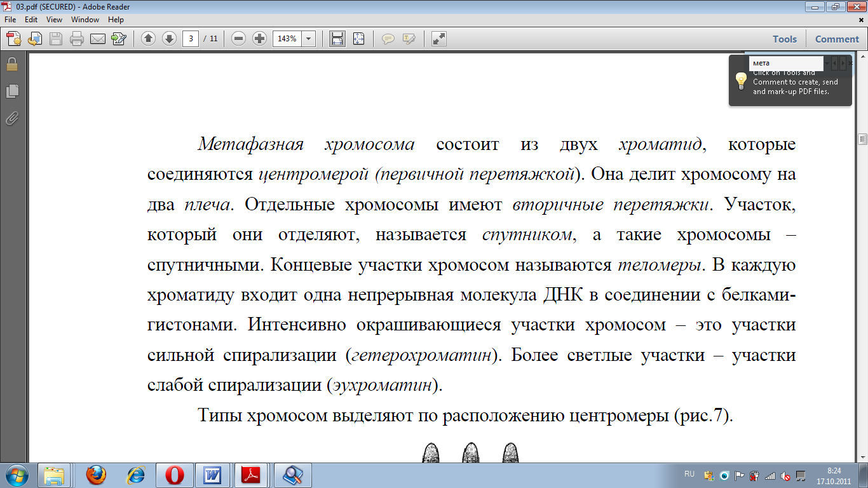Close the find search bar
The height and width of the screenshot is (488, 868).
[x=850, y=63]
